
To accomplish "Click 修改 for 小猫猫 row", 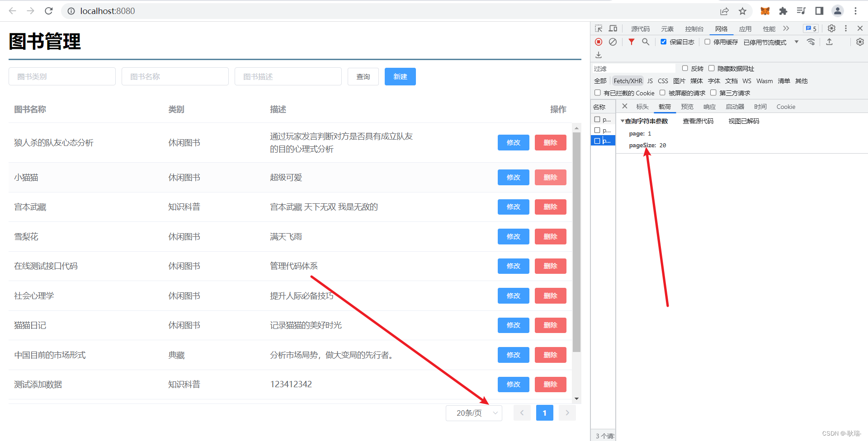I will (514, 177).
